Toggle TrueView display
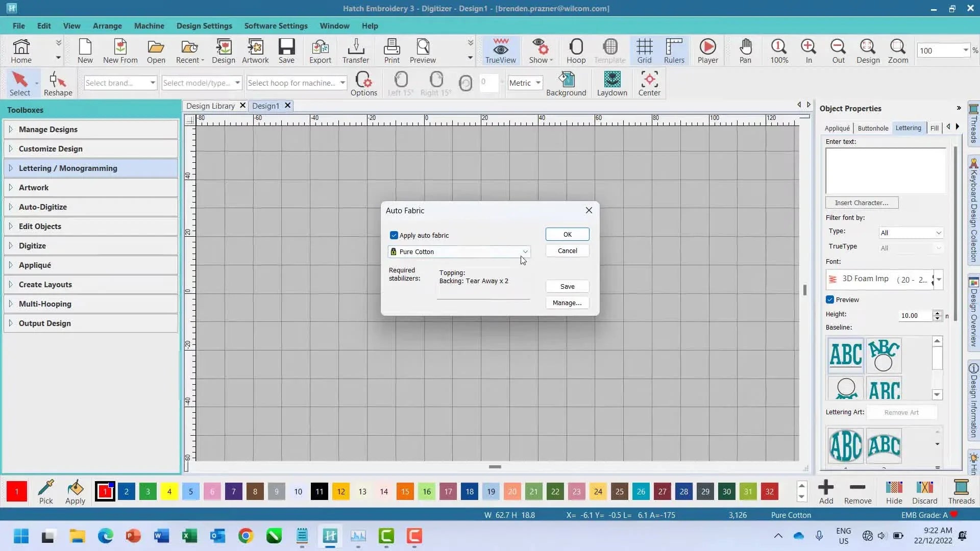980x551 pixels. [x=500, y=51]
